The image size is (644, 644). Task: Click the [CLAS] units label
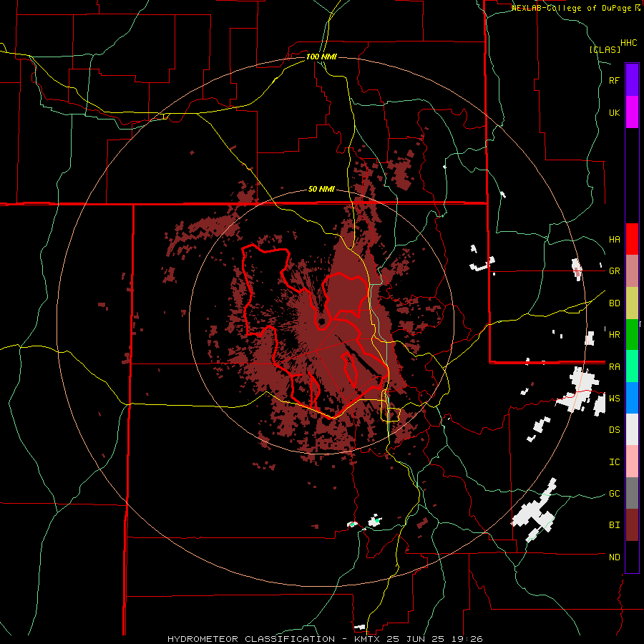(x=605, y=50)
